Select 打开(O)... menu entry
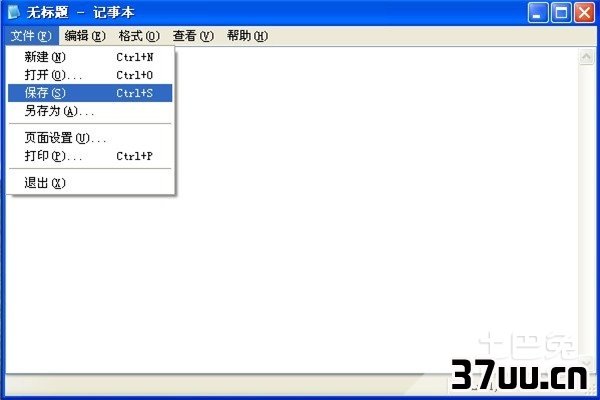This screenshot has height=400, width=600. 90,75
